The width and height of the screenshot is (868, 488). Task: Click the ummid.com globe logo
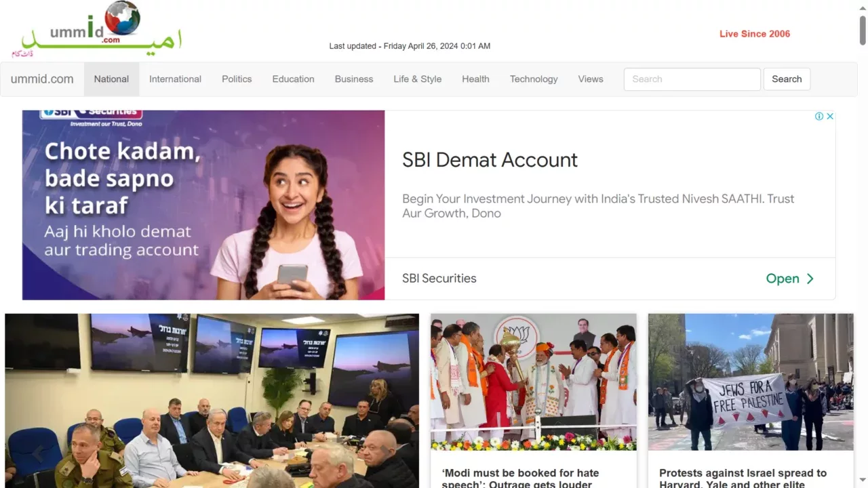click(97, 29)
